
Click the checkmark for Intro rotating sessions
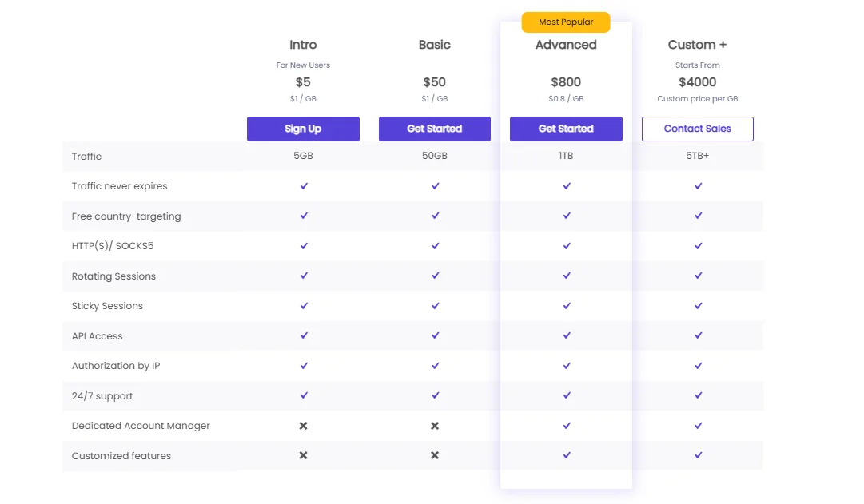pyautogui.click(x=303, y=276)
